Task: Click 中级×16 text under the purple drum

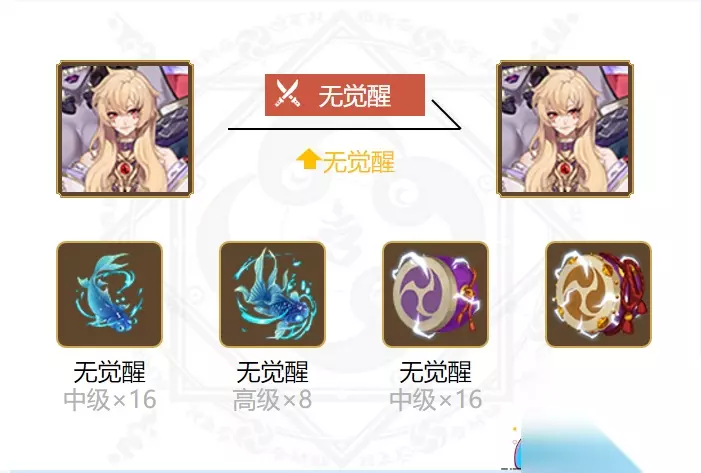Action: click(436, 400)
